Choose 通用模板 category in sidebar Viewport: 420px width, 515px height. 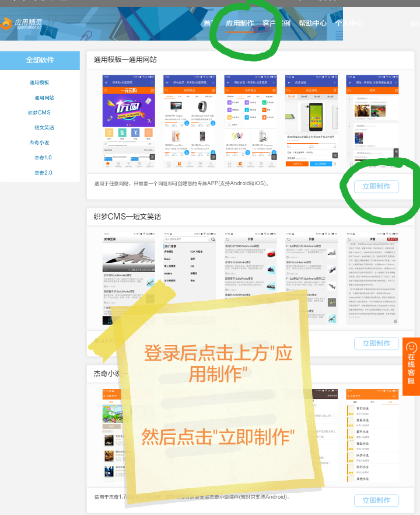[x=40, y=82]
